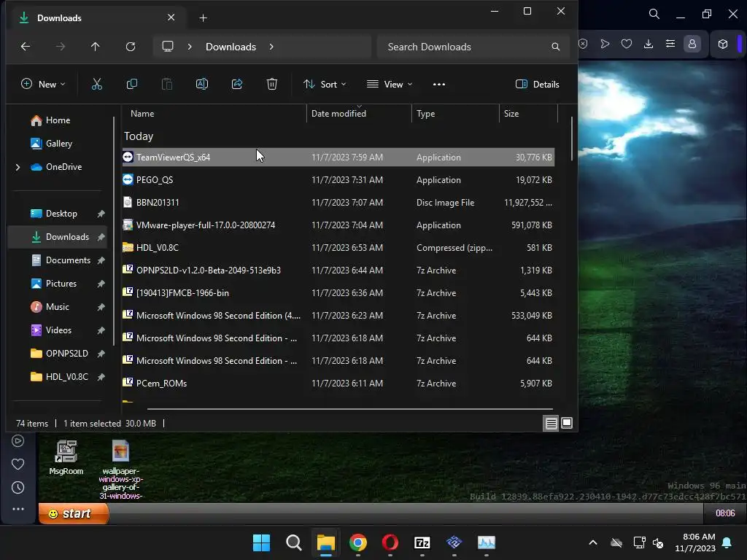Unpin Music pin icon in sidebar
Image resolution: width=747 pixels, height=560 pixels.
click(x=101, y=307)
